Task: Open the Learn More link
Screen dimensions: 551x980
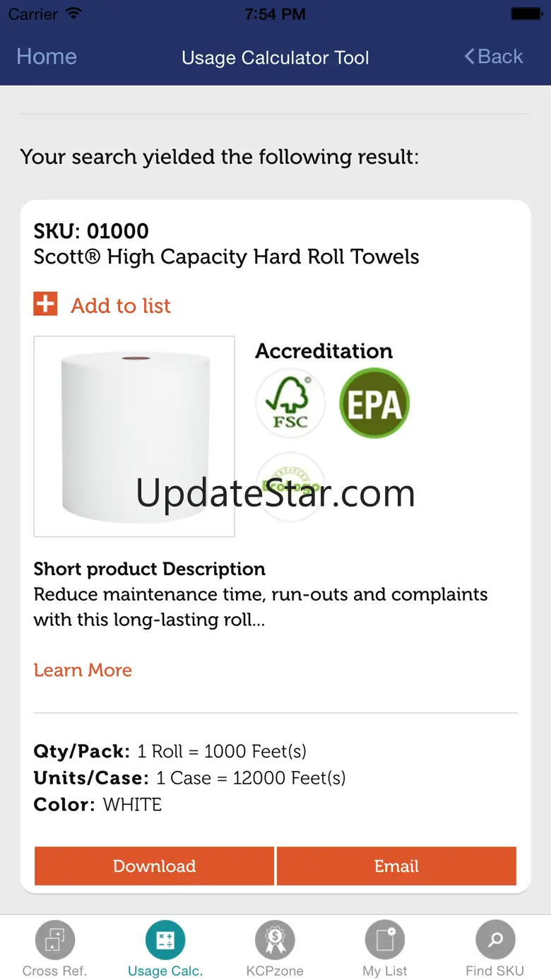Action: click(83, 670)
